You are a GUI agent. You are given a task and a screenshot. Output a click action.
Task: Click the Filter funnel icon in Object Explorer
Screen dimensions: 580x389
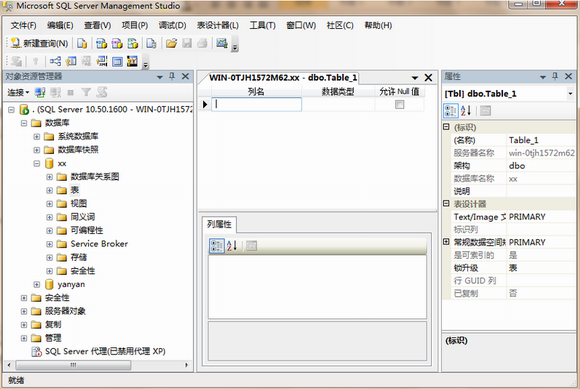[86, 92]
